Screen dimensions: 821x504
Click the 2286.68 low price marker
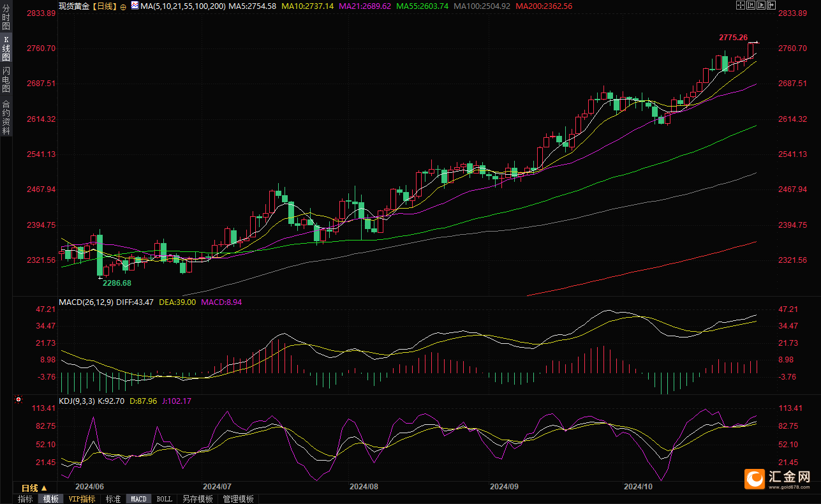coord(117,283)
